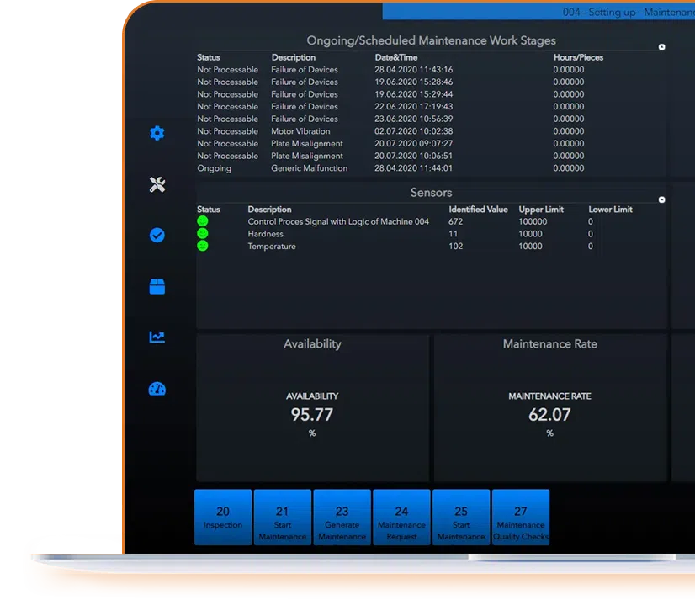Open 27 Maintenance Quality Checks
The image size is (695, 616).
[x=521, y=518]
